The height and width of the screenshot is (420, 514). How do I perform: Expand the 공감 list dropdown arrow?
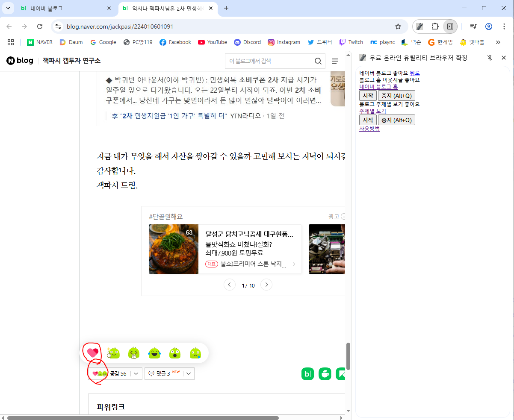pos(136,373)
